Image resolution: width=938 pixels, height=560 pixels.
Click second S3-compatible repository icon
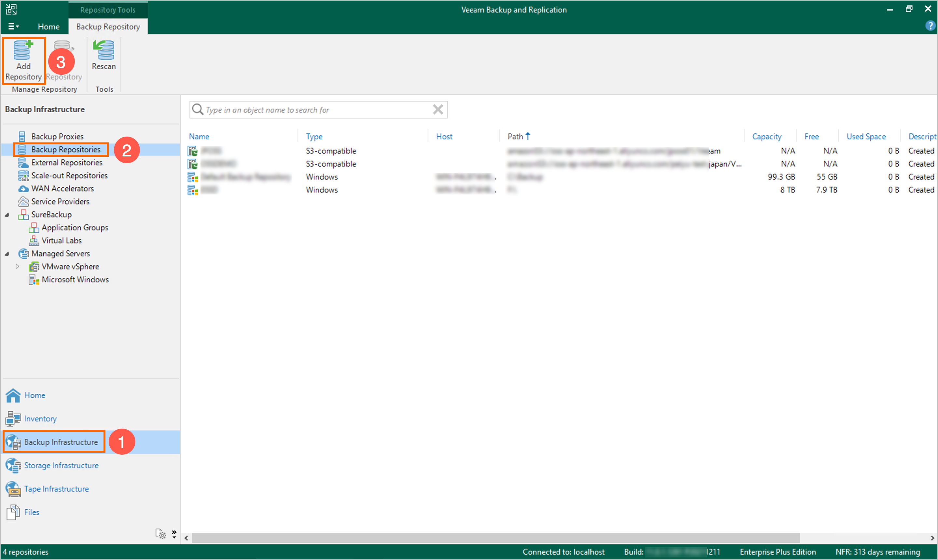193,164
